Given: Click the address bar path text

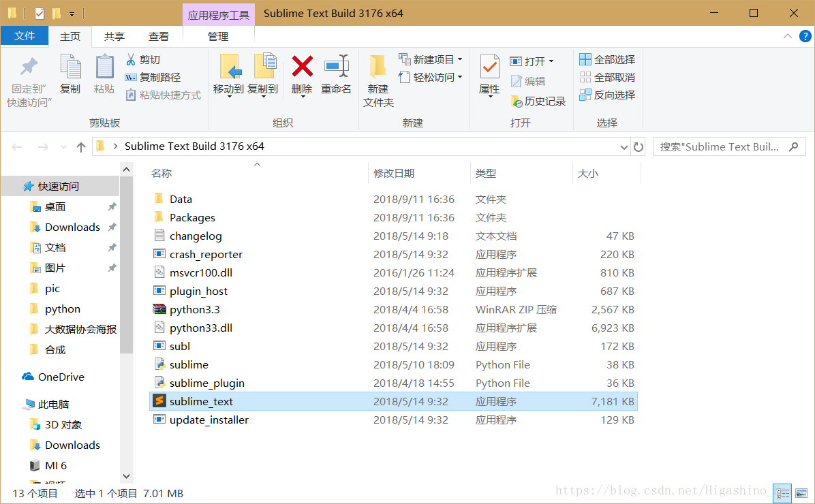Looking at the screenshot, I should click(194, 146).
